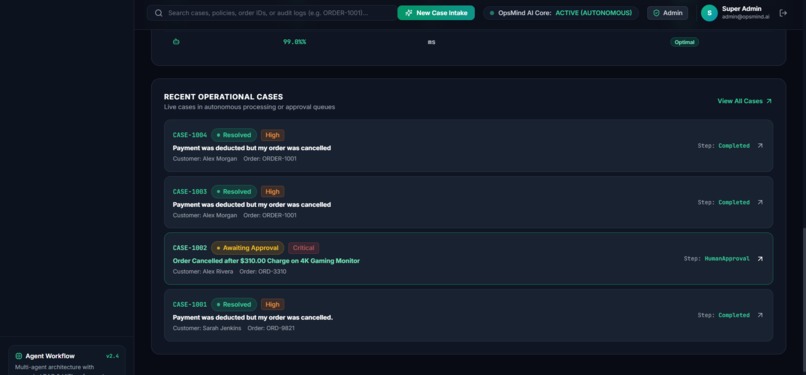Image resolution: width=806 pixels, height=375 pixels.
Task: Click the Resolved badge on CASE-1004
Action: pyautogui.click(x=234, y=135)
